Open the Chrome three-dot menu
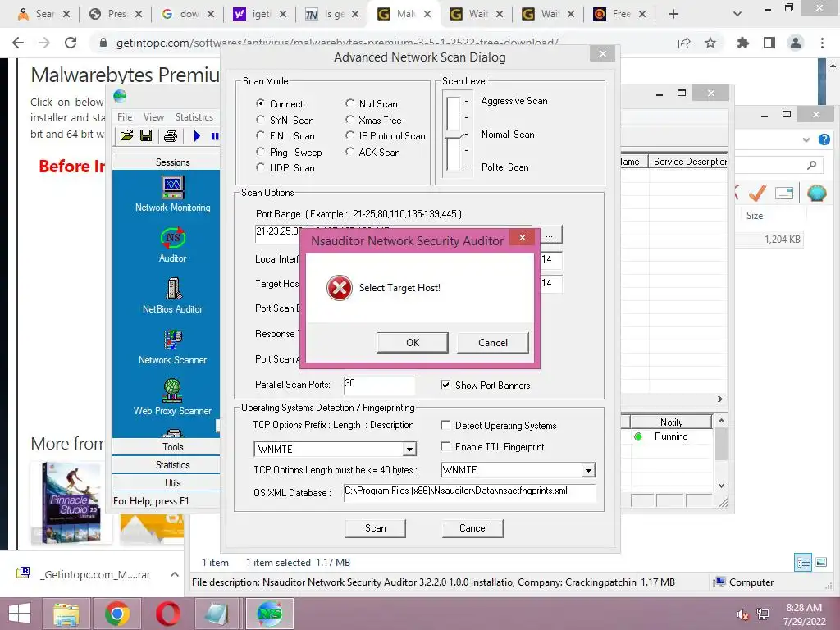Image resolution: width=840 pixels, height=630 pixels. (x=822, y=43)
